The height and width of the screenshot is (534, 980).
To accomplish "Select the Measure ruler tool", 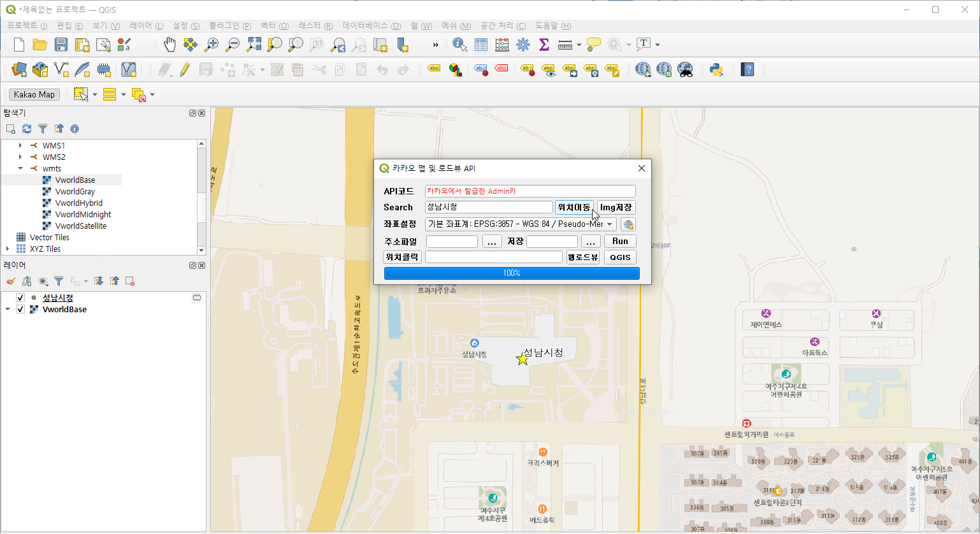I will point(565,45).
